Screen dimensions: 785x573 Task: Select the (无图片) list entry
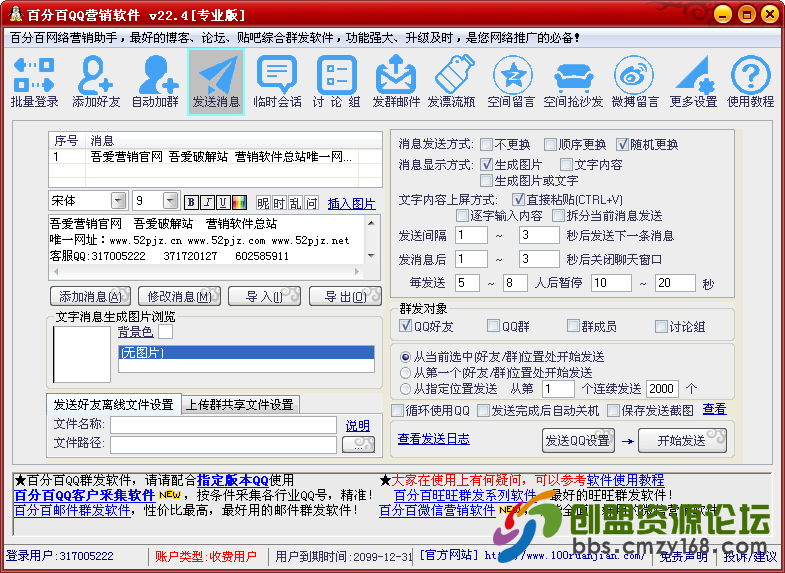[246, 352]
